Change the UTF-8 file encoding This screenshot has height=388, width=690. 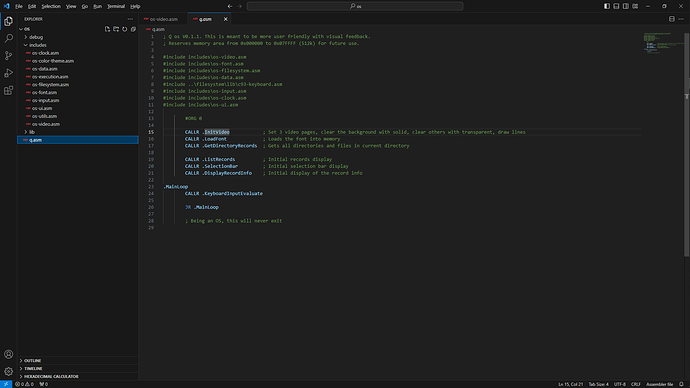pyautogui.click(x=620, y=384)
